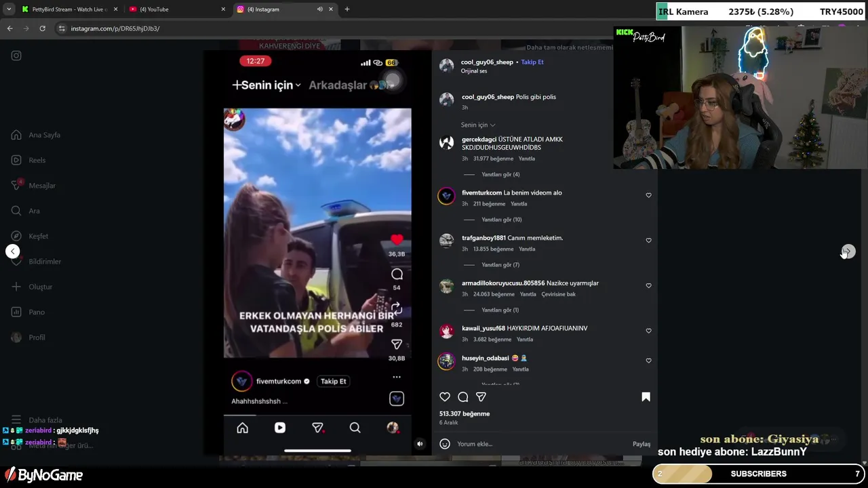View site information icon in address bar
This screenshot has width=868, height=488.
point(62,28)
